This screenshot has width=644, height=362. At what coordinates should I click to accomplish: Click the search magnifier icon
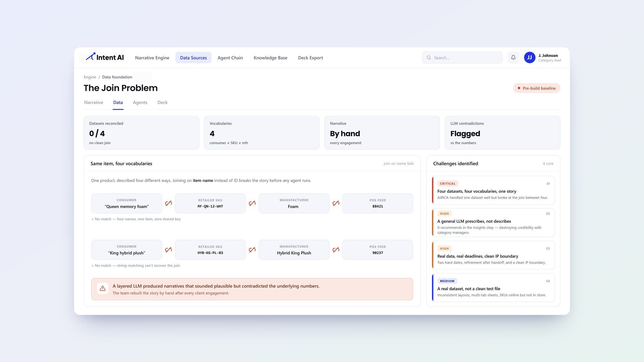point(429,58)
